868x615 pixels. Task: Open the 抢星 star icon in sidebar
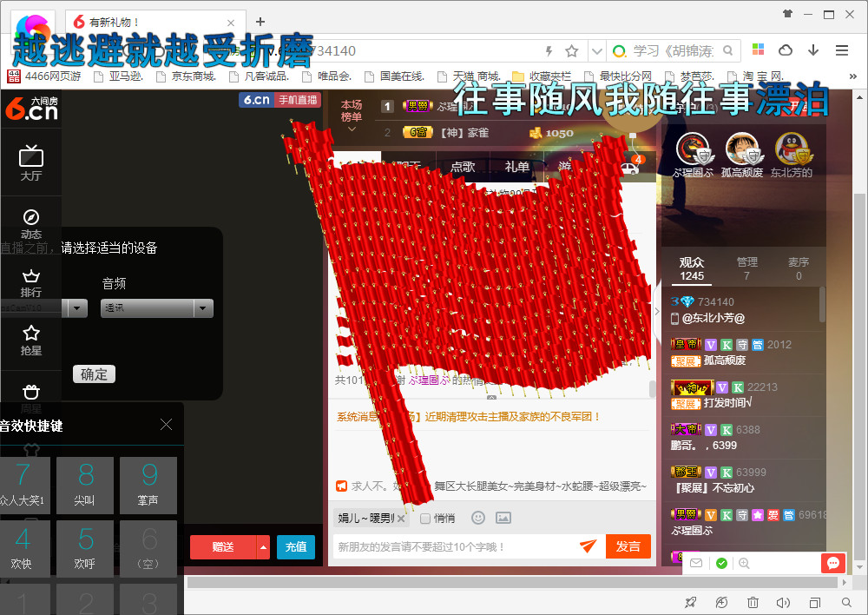coord(31,341)
